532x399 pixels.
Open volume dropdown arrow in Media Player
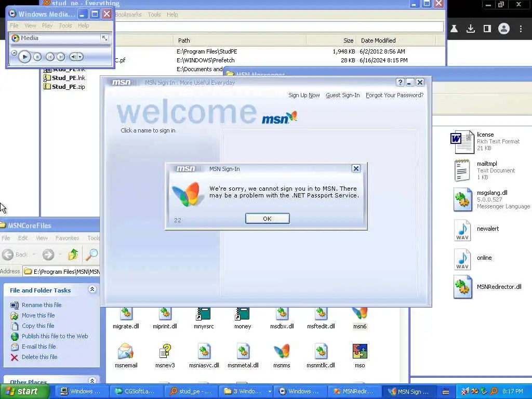pos(81,57)
